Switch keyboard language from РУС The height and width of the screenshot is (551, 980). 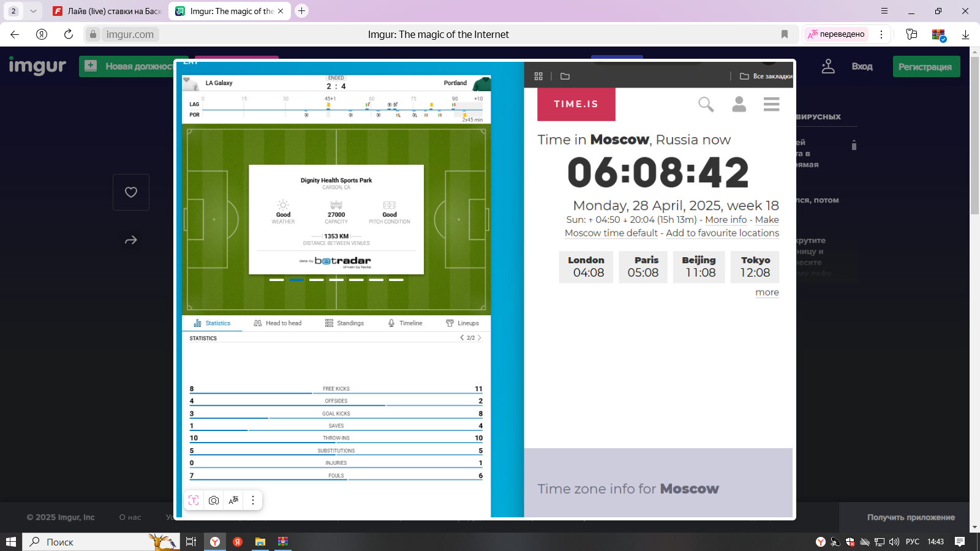[913, 542]
